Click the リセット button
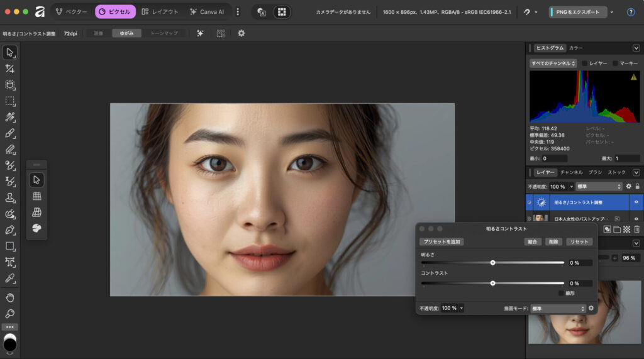This screenshot has width=644, height=359. pos(579,242)
